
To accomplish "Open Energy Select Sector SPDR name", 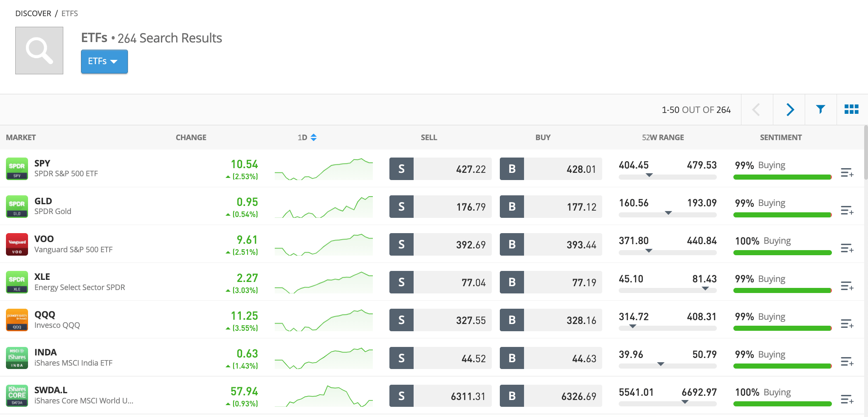I will (80, 287).
